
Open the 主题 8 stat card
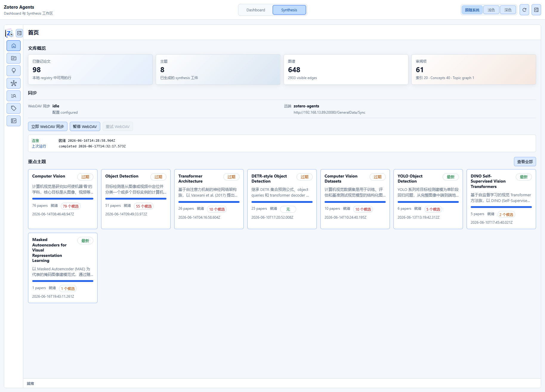218,70
